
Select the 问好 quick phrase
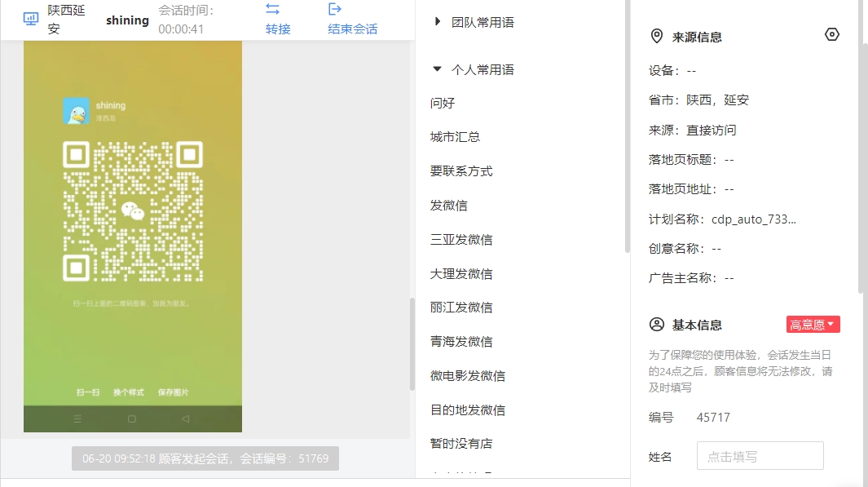click(443, 103)
